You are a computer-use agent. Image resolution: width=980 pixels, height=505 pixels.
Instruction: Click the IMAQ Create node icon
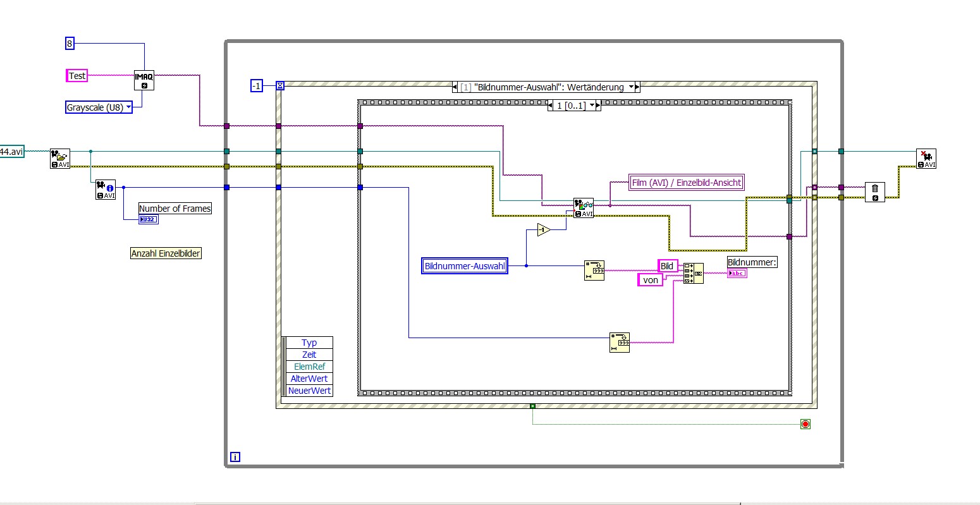pyautogui.click(x=144, y=80)
